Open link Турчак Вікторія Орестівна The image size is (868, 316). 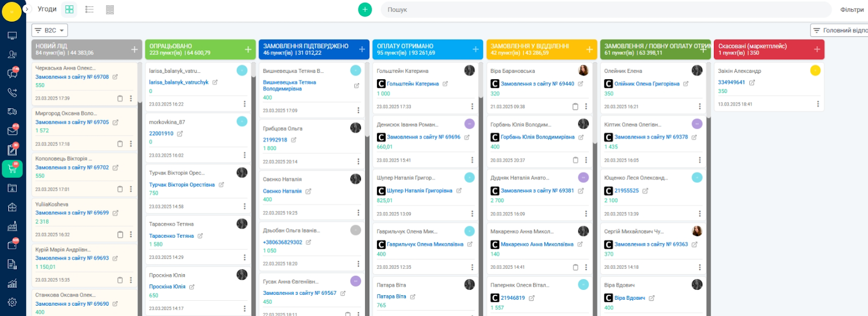182,185
